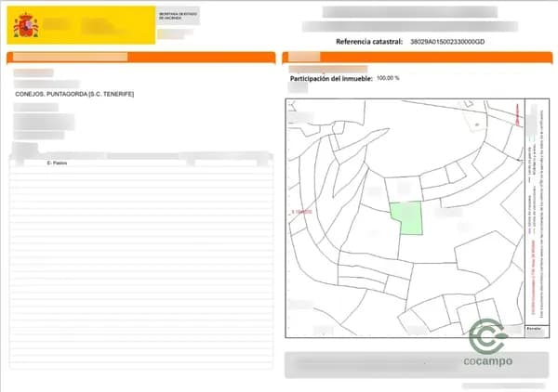The height and width of the screenshot is (392, 558).
Task: Click the 'CONEJOS. PUNTAGORDA [S.C. TENERIFE]' location text
Action: pos(75,94)
